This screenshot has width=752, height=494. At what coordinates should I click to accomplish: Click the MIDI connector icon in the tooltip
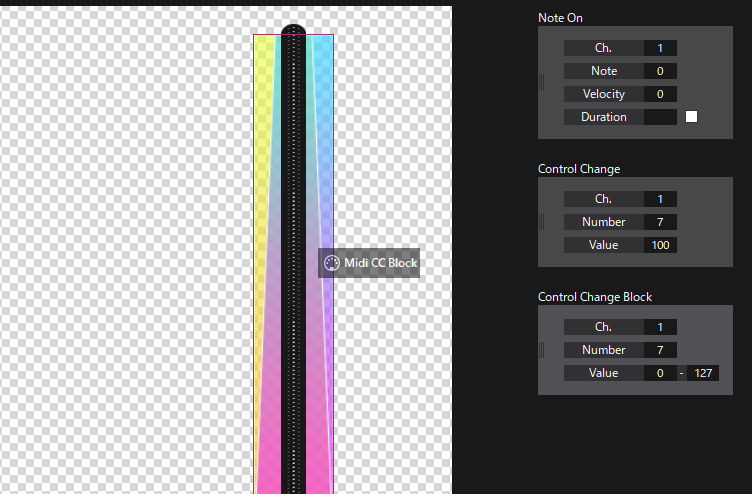tap(332, 263)
